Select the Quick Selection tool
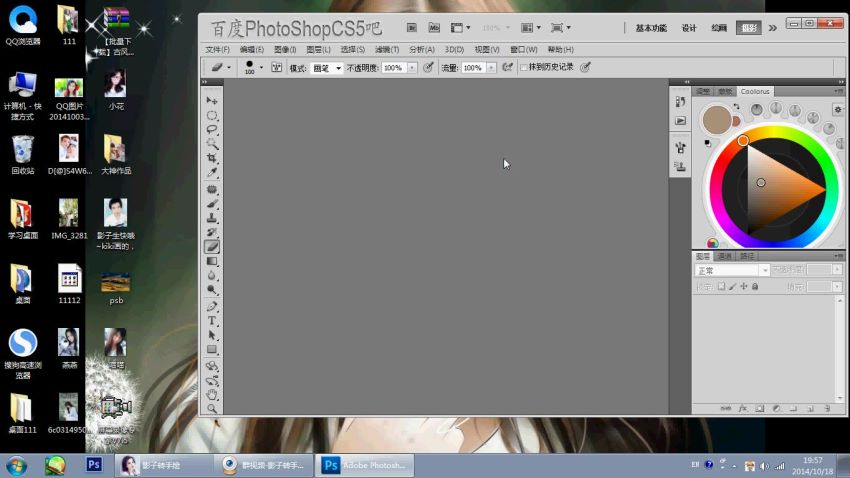The width and height of the screenshot is (850, 478). pos(212,144)
